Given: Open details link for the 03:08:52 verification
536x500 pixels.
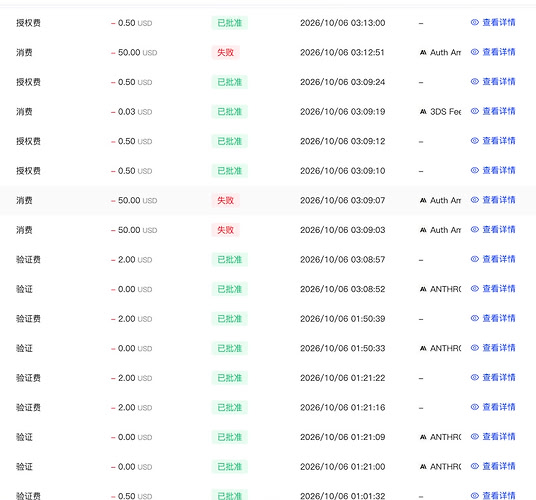Looking at the screenshot, I should 493,288.
